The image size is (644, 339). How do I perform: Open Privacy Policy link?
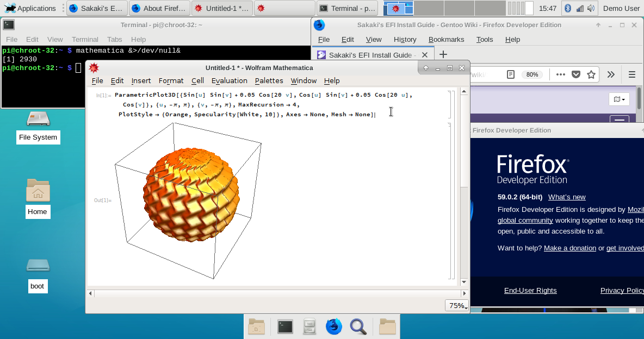pyautogui.click(x=622, y=291)
